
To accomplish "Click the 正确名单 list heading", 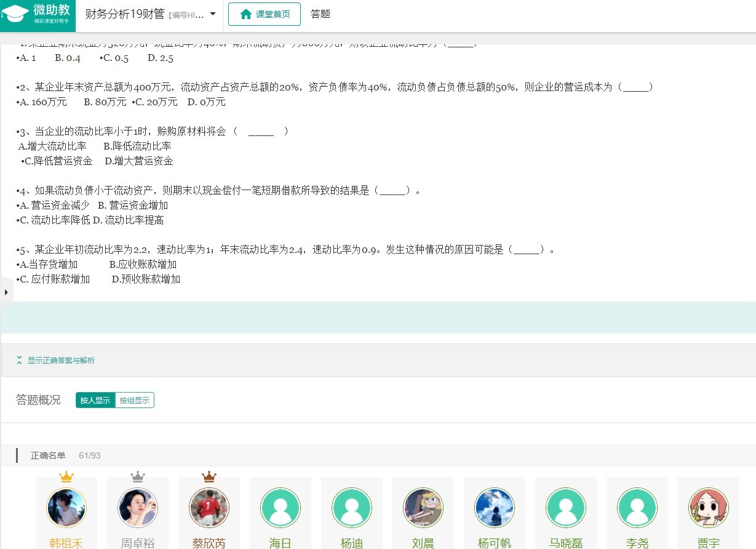I will pos(48,455).
